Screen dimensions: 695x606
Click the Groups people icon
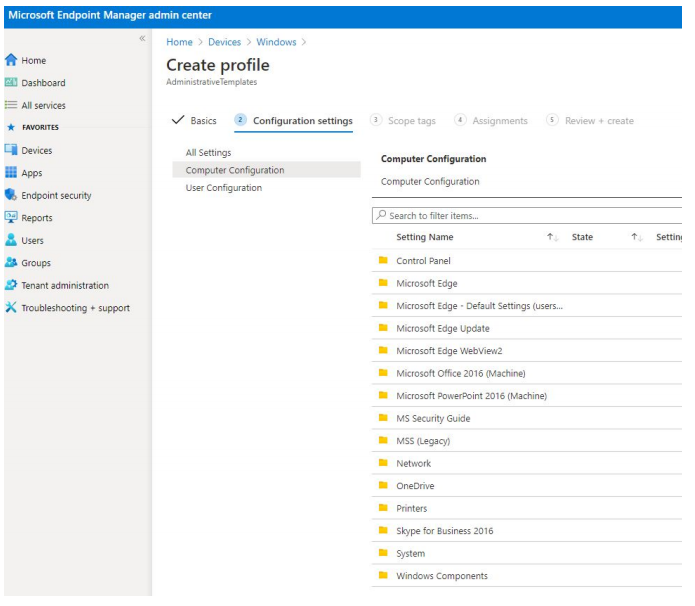pyautogui.click(x=11, y=262)
